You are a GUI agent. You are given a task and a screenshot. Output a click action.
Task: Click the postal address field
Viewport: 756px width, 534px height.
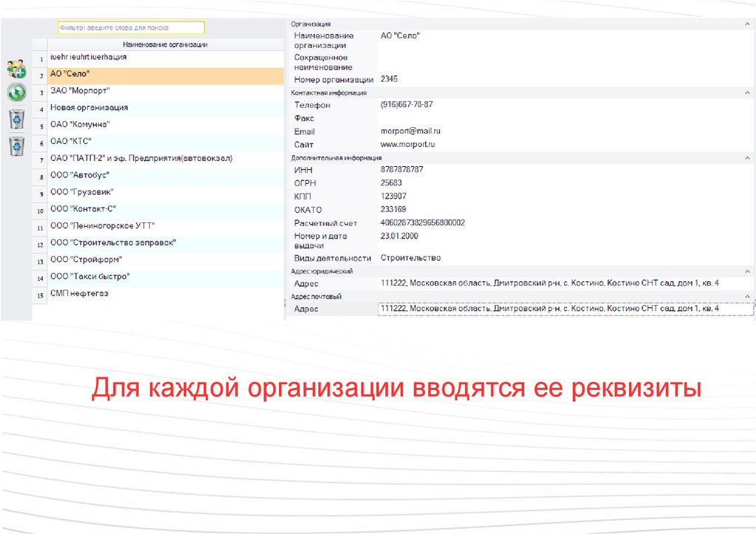pyautogui.click(x=564, y=308)
